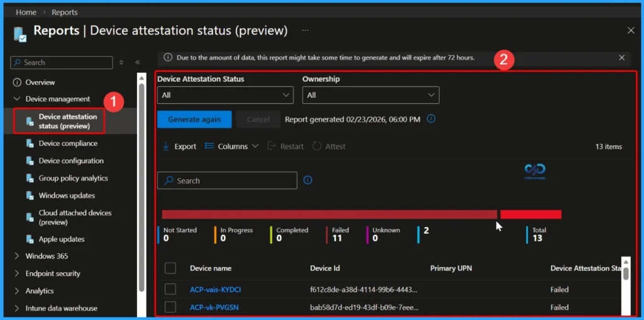The width and height of the screenshot is (644, 320).
Task: Click the Attest circular arrow icon
Action: [317, 146]
